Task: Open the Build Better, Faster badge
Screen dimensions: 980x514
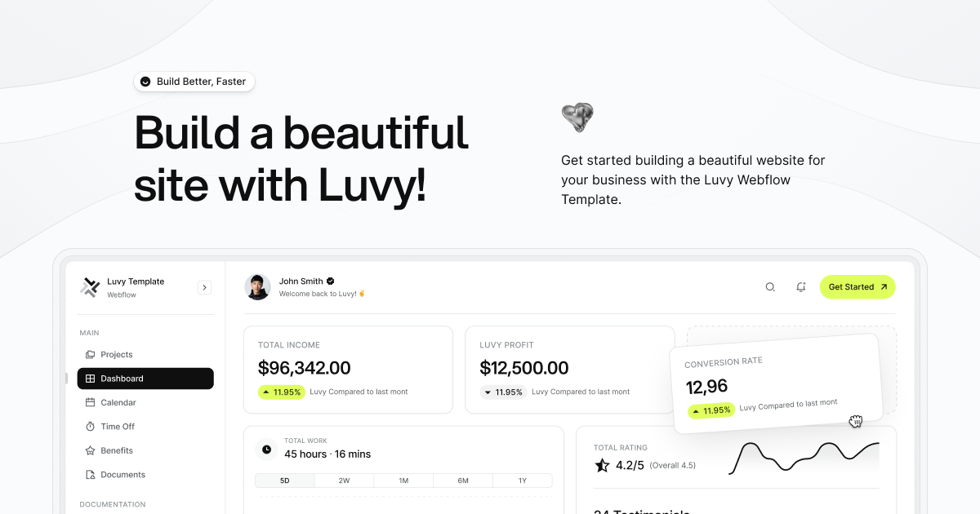Action: (x=194, y=81)
